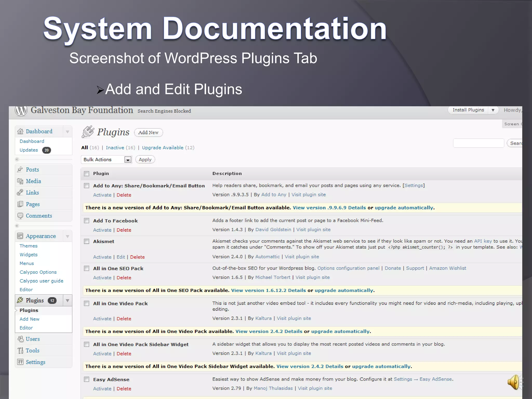Click the Comments speech bubble icon
This screenshot has height=399, width=532.
click(20, 216)
